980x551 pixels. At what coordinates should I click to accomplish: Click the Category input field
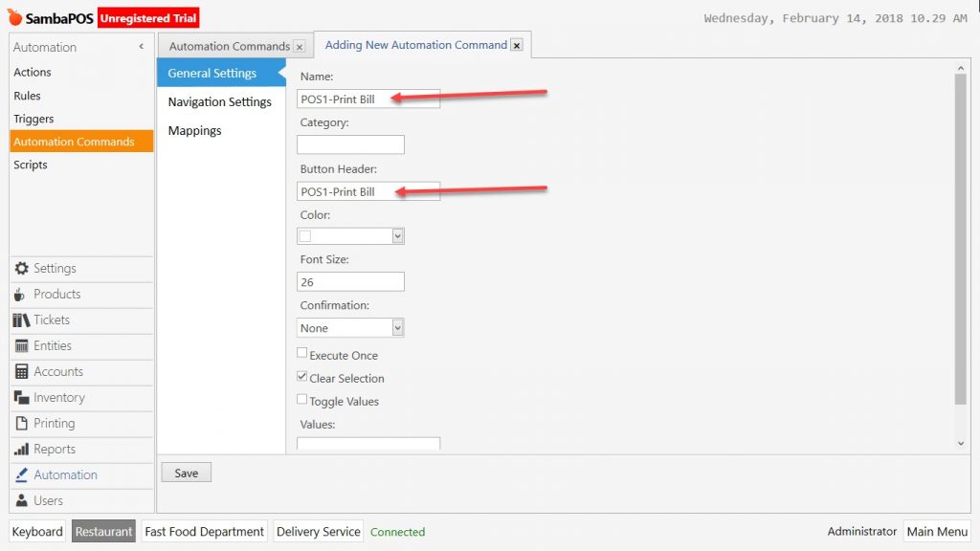[350, 144]
